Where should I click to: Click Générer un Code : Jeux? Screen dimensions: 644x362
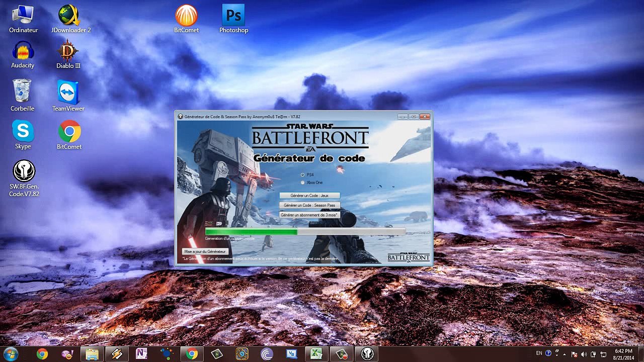[x=309, y=196]
